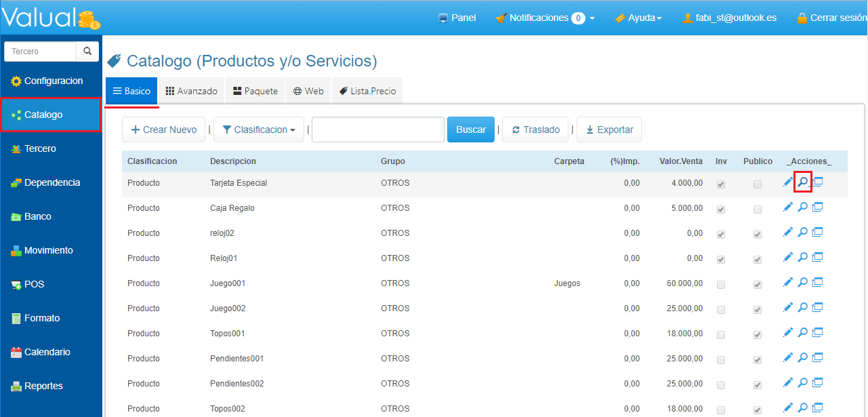Open the Notificaciones dropdown

pos(545,18)
